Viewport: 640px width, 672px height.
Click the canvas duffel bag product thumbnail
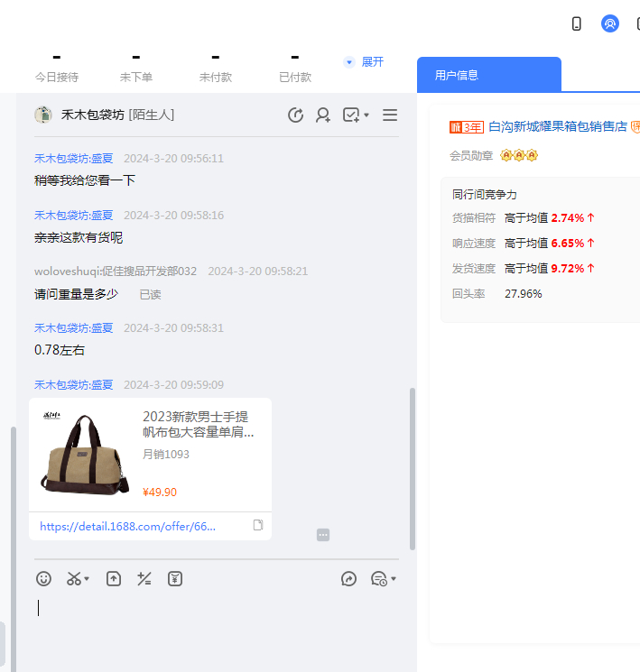point(82,454)
